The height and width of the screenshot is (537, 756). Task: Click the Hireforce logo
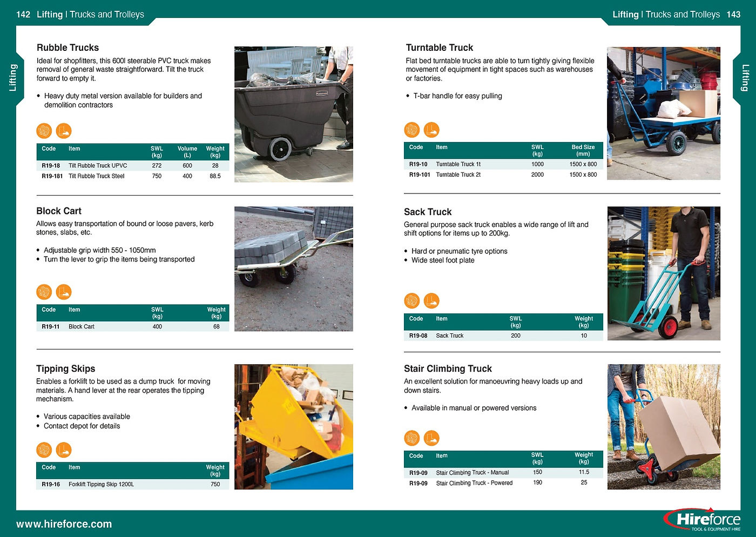point(702,520)
